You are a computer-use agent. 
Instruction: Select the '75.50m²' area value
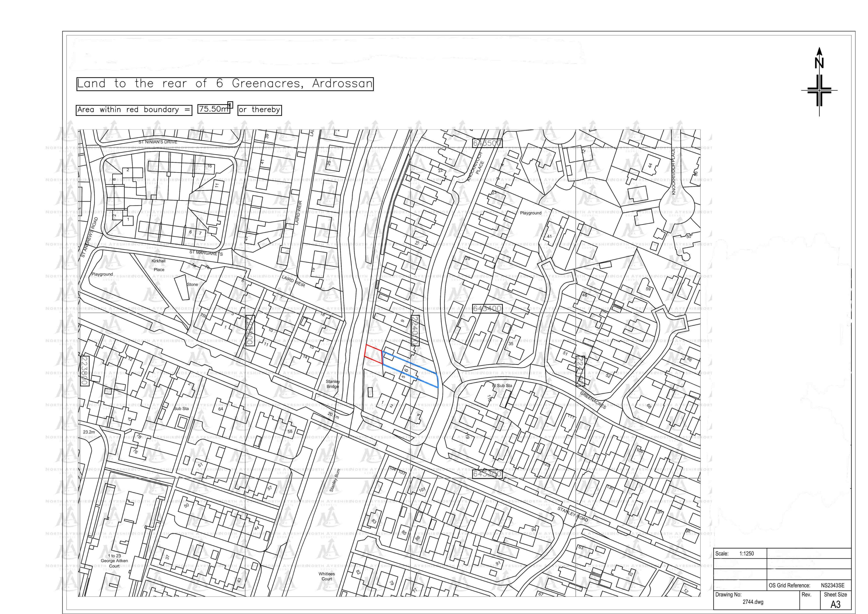click(x=215, y=109)
